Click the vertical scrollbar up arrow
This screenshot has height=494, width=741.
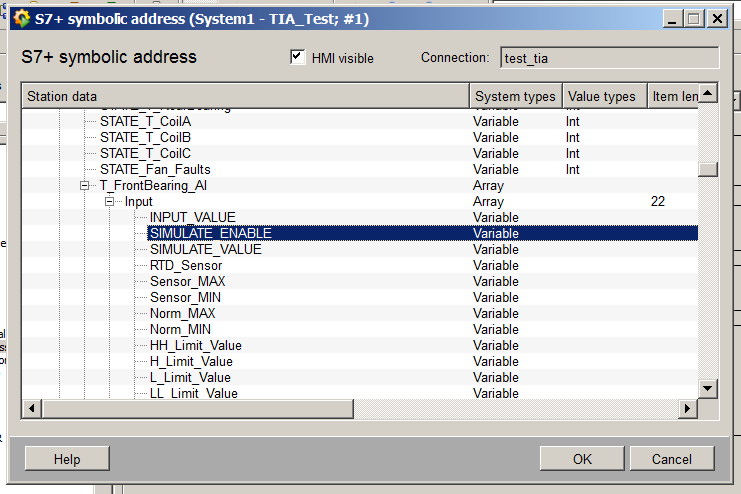click(x=708, y=94)
